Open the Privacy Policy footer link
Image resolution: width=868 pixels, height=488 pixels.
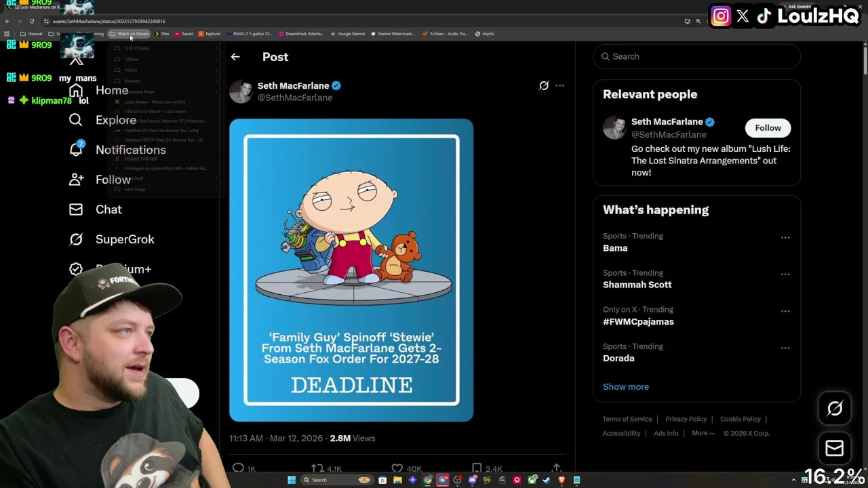click(686, 419)
